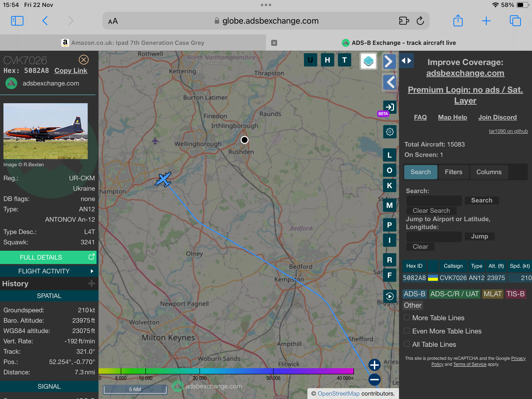
Task: Toggle the L labels map button
Action: [390, 155]
